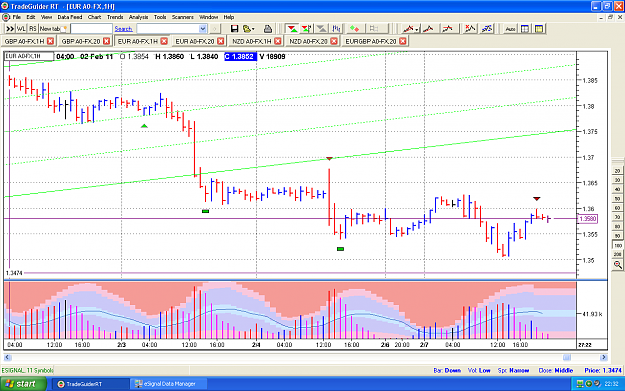Click the scrollbar right arrow below the chart

pyautogui.click(x=603, y=357)
